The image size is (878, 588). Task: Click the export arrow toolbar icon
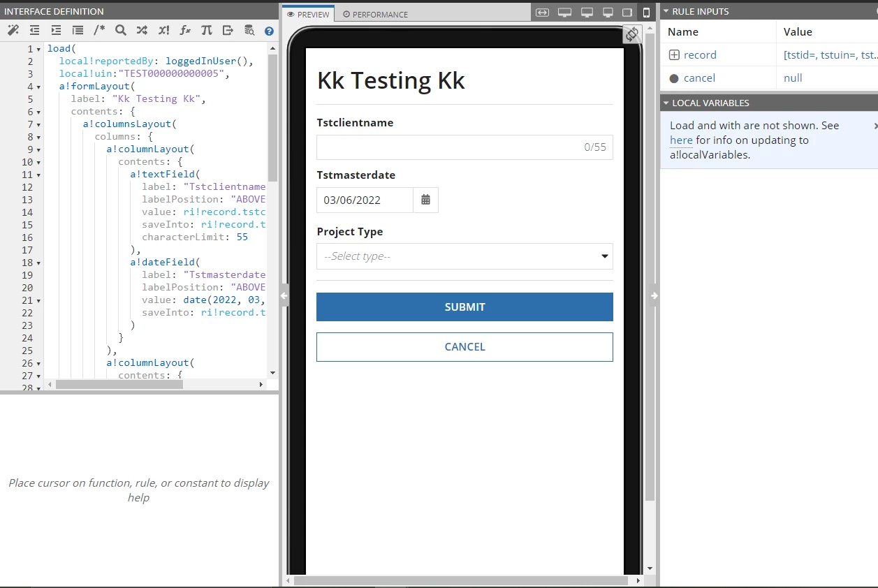[x=228, y=30]
